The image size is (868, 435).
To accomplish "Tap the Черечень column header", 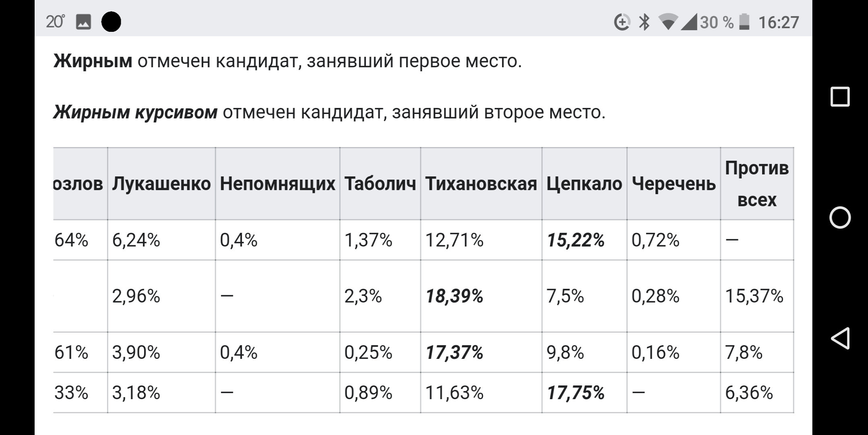I will coord(674,184).
